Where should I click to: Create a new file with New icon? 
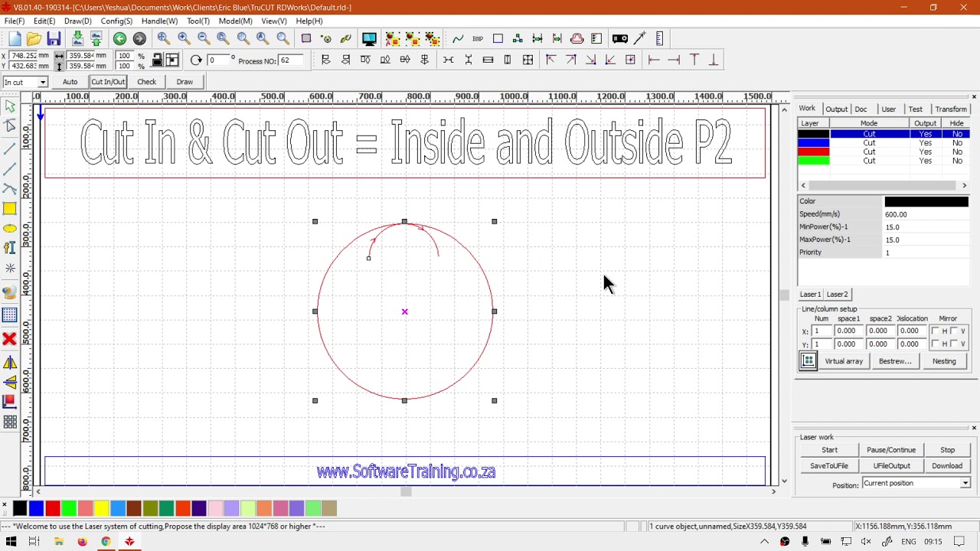(x=15, y=39)
